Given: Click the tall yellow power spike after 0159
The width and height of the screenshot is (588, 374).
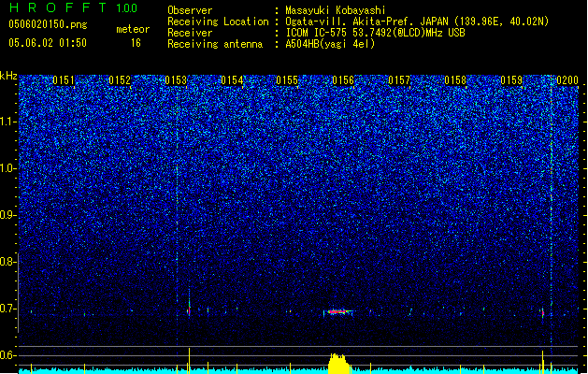Looking at the screenshot, I should point(542,362).
